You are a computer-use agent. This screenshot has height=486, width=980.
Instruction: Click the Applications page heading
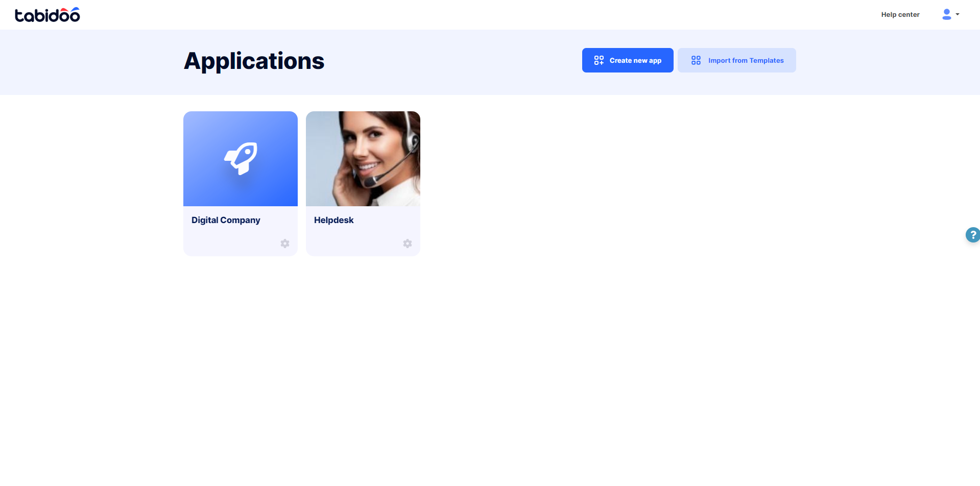254,61
